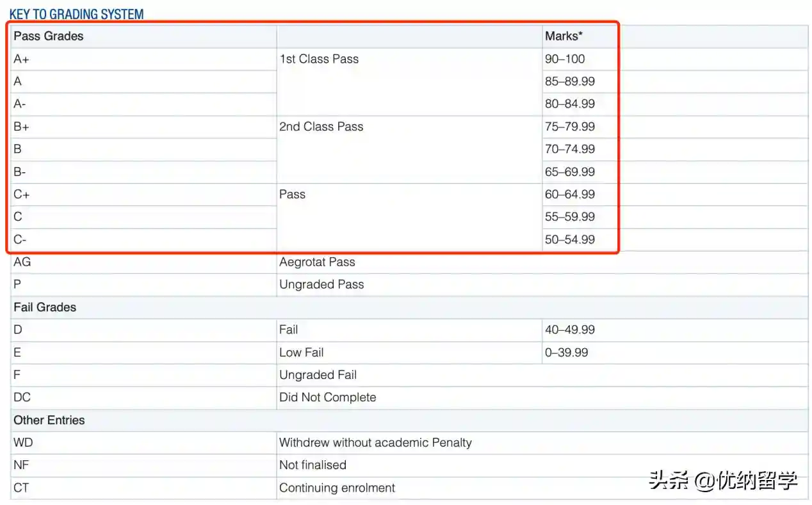Click the Marks* column header

[x=564, y=36]
